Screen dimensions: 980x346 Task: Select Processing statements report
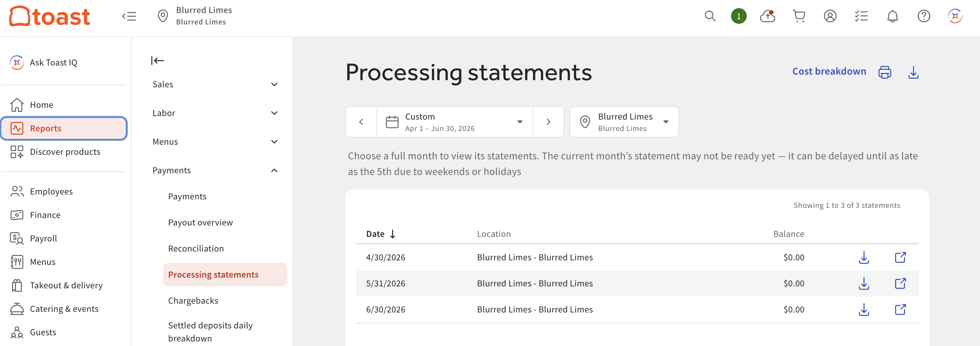point(225,274)
